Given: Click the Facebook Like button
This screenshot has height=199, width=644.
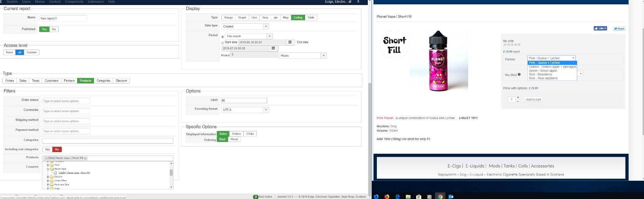Looking at the screenshot, I should [x=600, y=28].
